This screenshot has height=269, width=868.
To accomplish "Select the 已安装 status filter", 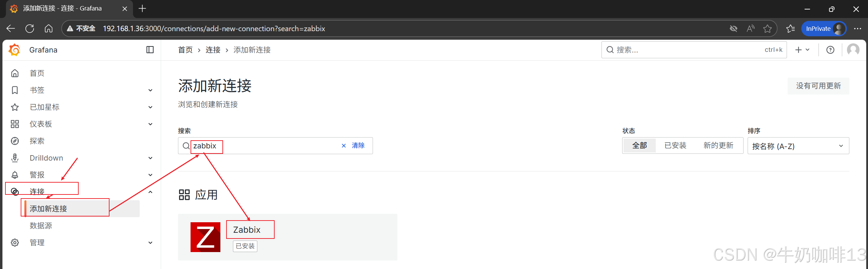I will [675, 145].
